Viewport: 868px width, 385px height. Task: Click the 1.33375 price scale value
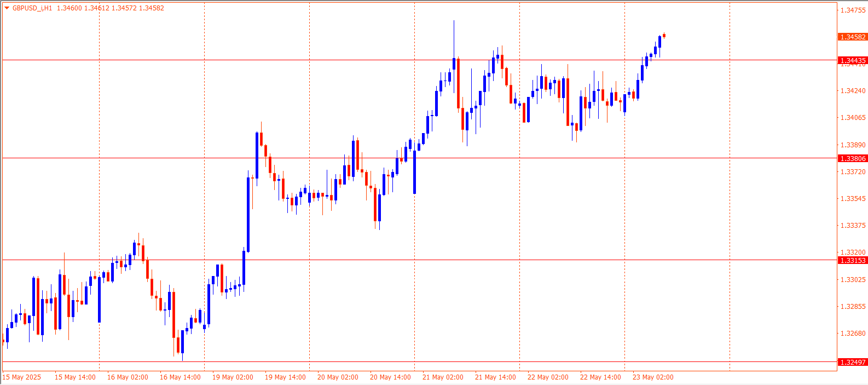(853, 225)
